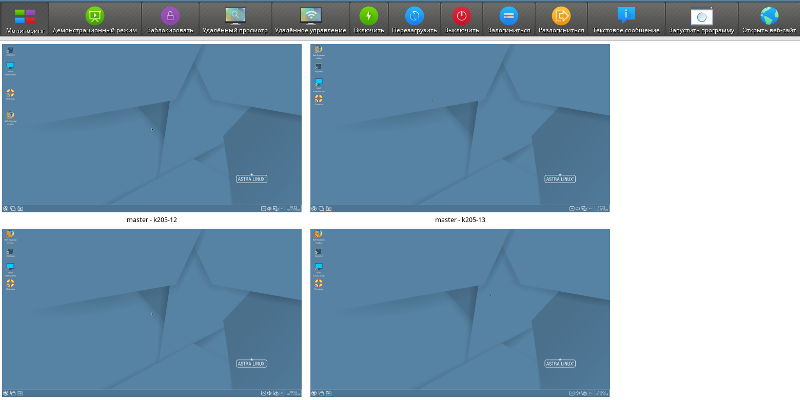The image size is (800, 400).
Task: Click the red Выключить power-off icon
Action: (461, 16)
